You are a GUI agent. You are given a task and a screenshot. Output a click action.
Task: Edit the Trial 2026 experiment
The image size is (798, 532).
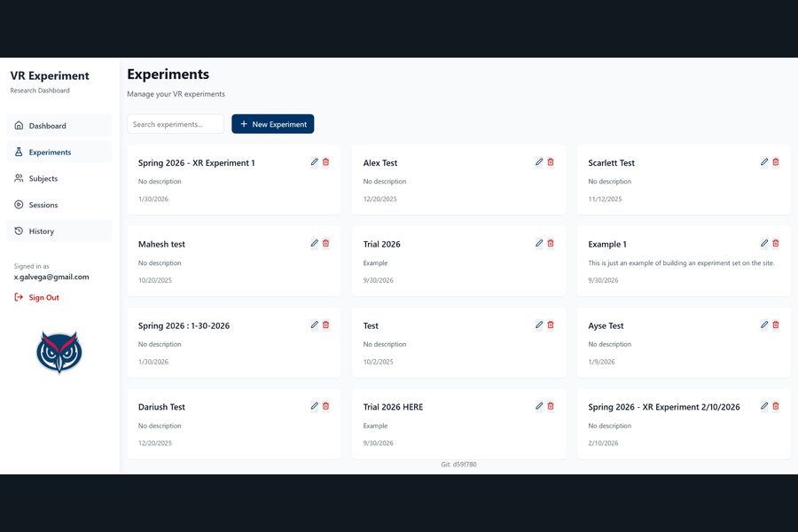pos(539,243)
